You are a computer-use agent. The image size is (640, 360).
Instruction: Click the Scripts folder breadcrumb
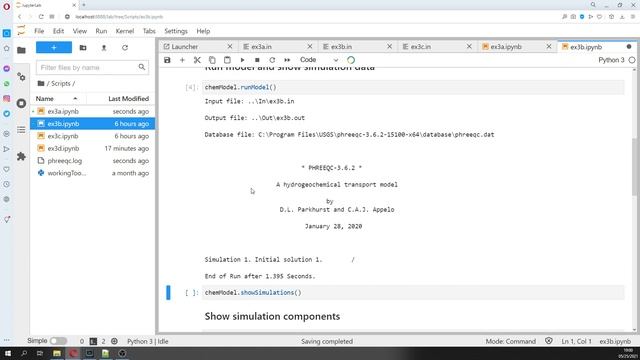tap(61, 83)
